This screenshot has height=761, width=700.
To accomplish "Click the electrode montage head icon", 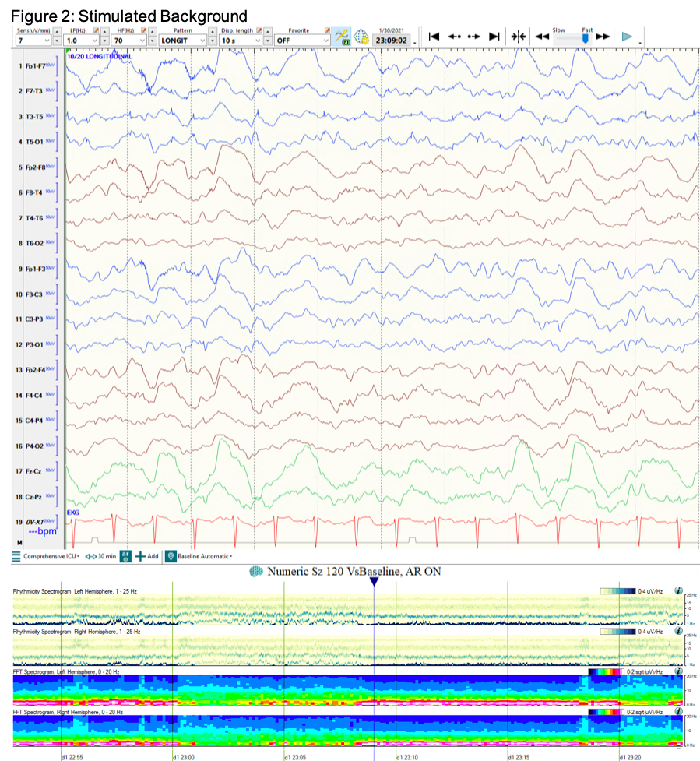I will coord(361,37).
